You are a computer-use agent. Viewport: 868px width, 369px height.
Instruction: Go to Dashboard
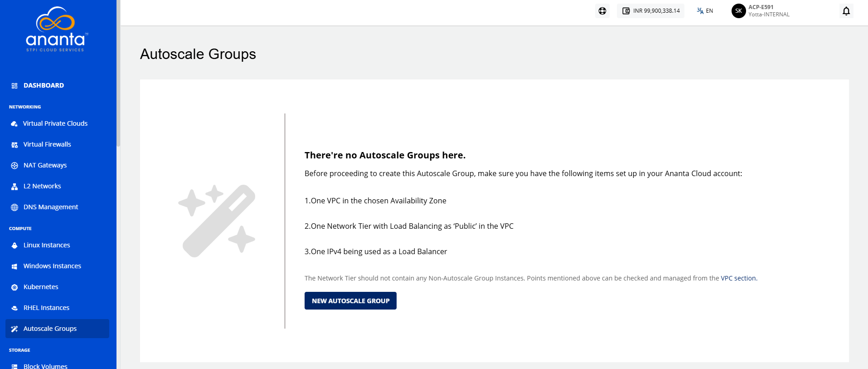[44, 85]
